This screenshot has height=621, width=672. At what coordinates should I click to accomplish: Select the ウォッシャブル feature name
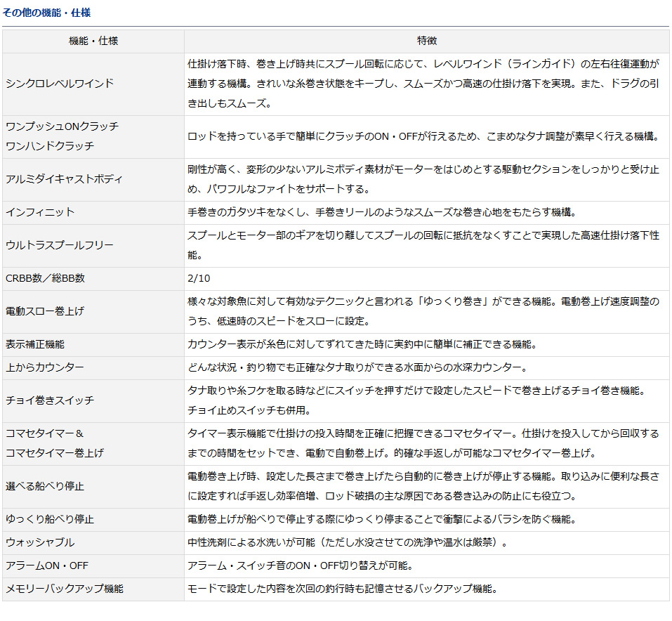(40, 542)
